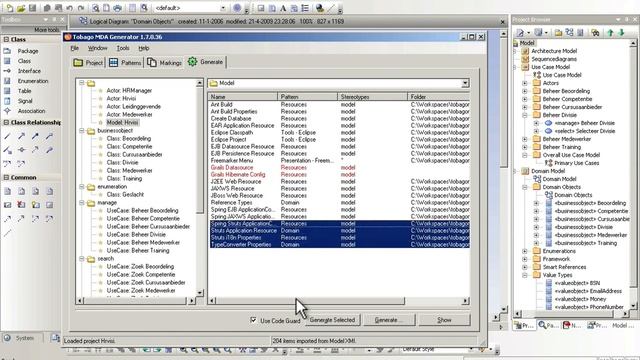Click the Generate... button
This screenshot has width=640, height=360.
[x=389, y=320]
